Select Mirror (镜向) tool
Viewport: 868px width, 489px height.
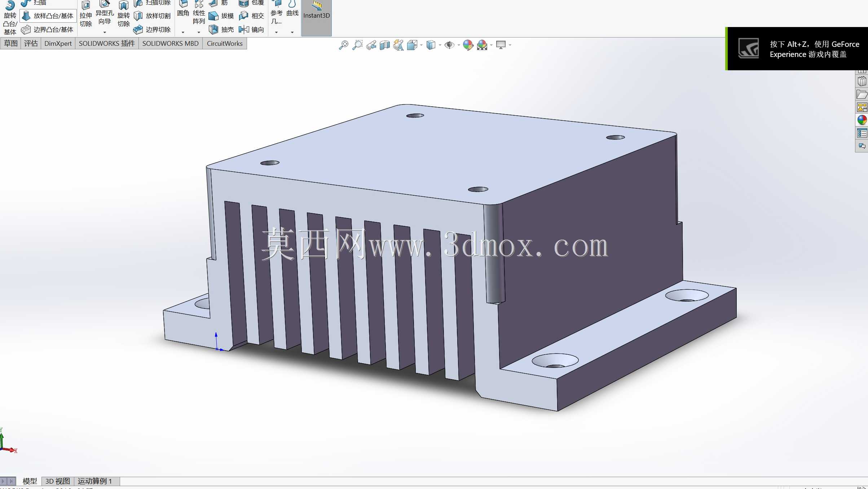click(252, 30)
